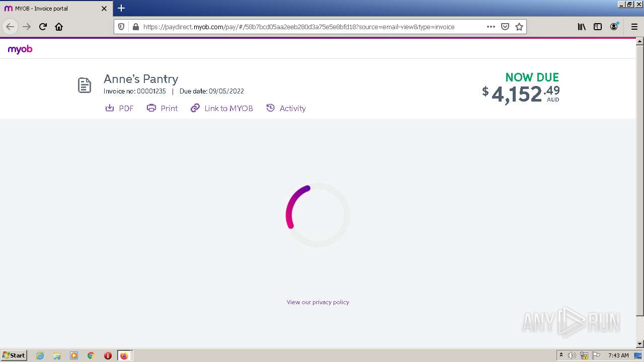
Task: Open page actions menu (three dots)
Action: 491,27
